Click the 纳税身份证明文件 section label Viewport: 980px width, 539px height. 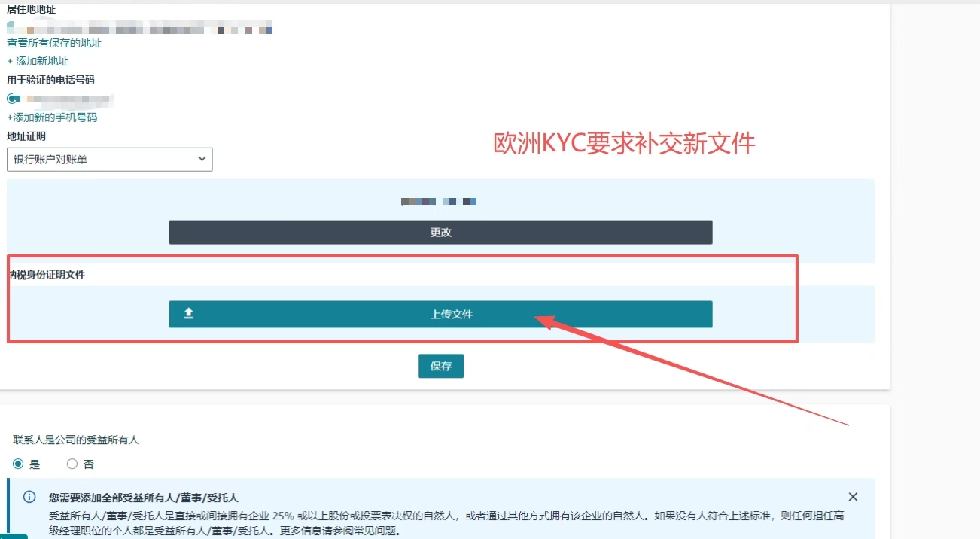point(47,275)
